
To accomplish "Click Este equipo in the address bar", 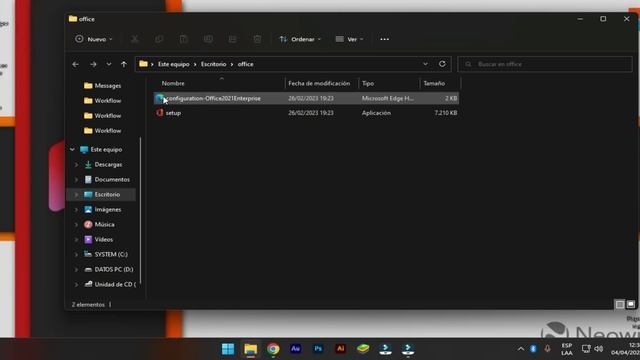I will pyautogui.click(x=174, y=64).
